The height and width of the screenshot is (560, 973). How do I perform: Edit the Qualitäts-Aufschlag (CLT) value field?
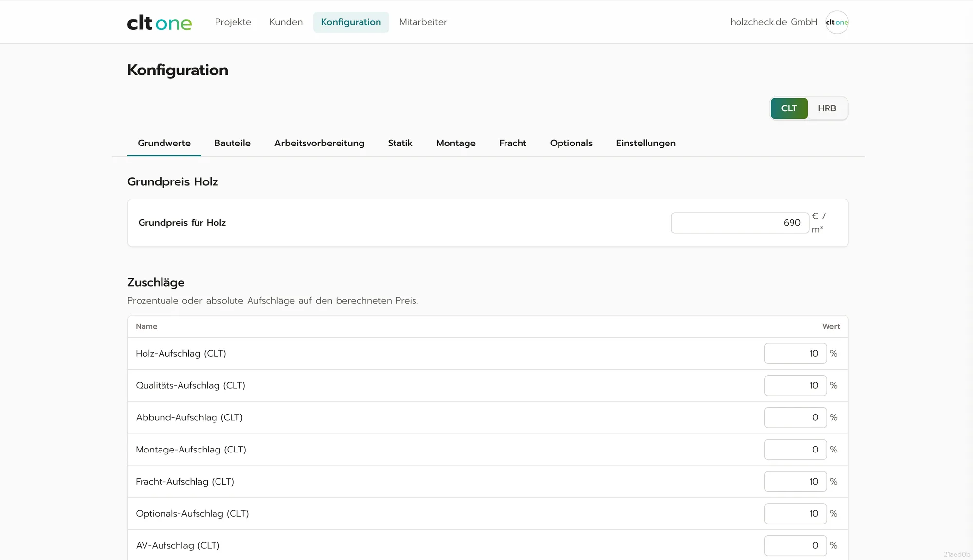795,386
